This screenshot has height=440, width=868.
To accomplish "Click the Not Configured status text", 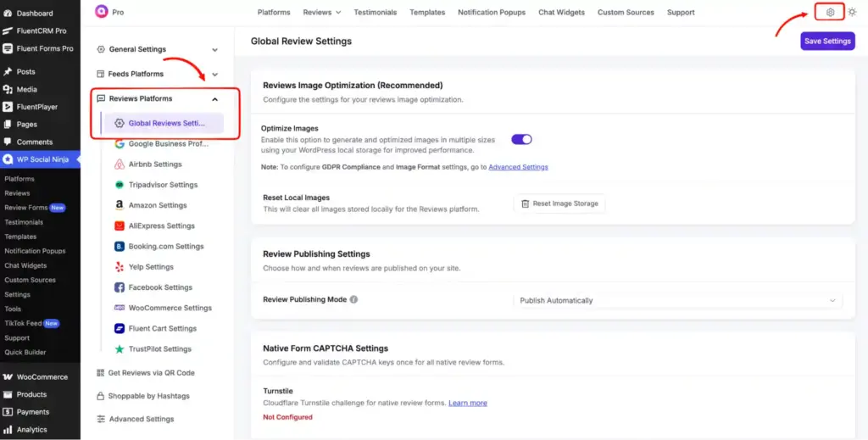I will (287, 417).
